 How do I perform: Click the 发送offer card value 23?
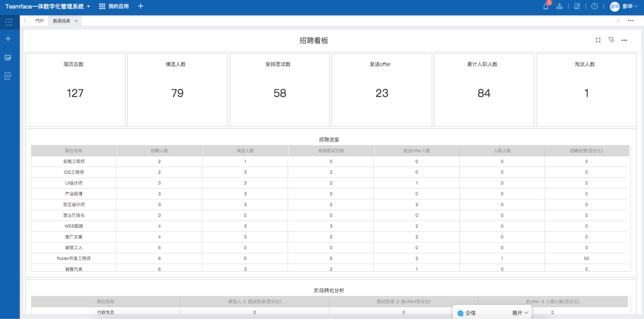point(382,93)
